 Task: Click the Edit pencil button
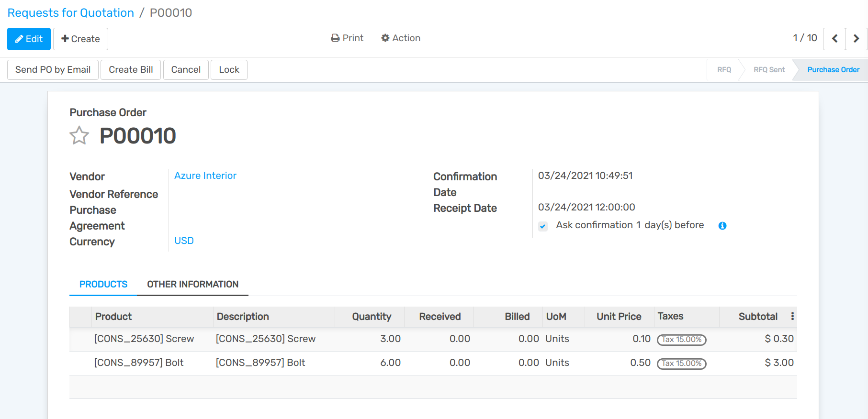click(x=29, y=39)
